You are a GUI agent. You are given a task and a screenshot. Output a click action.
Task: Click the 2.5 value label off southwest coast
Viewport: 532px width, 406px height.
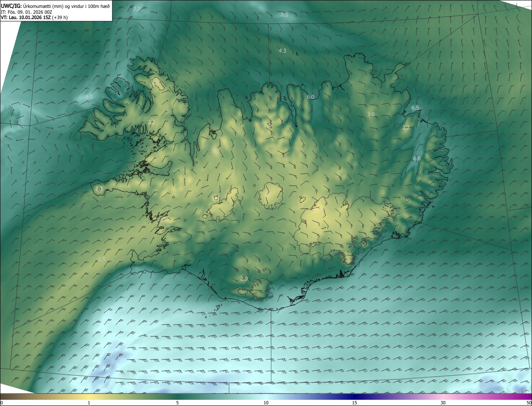[x=101, y=259]
